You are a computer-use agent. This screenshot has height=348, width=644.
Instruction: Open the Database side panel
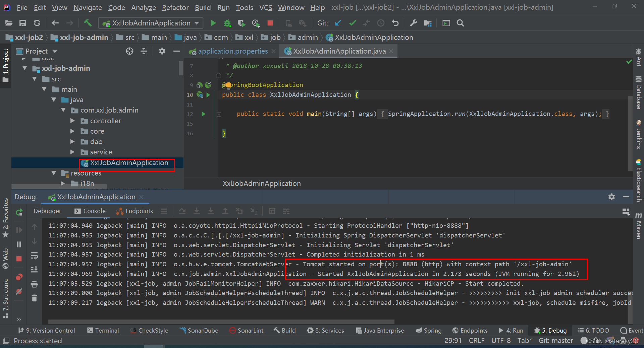click(639, 93)
